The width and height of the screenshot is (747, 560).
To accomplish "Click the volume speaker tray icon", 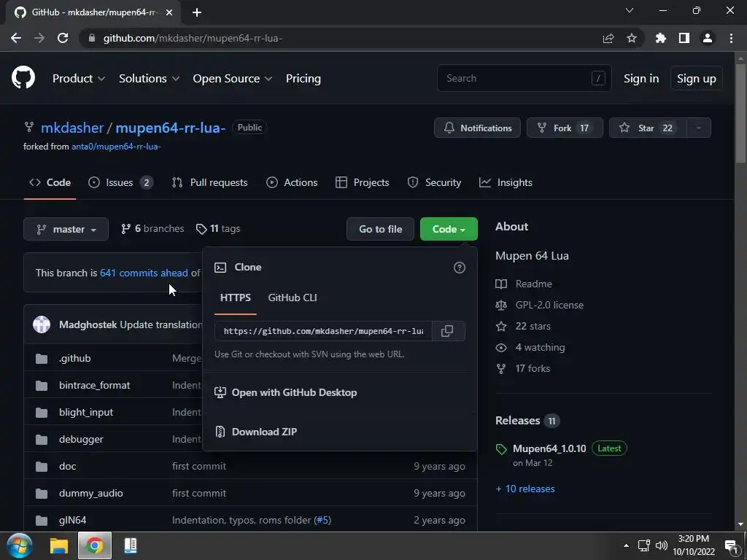I will (x=661, y=545).
